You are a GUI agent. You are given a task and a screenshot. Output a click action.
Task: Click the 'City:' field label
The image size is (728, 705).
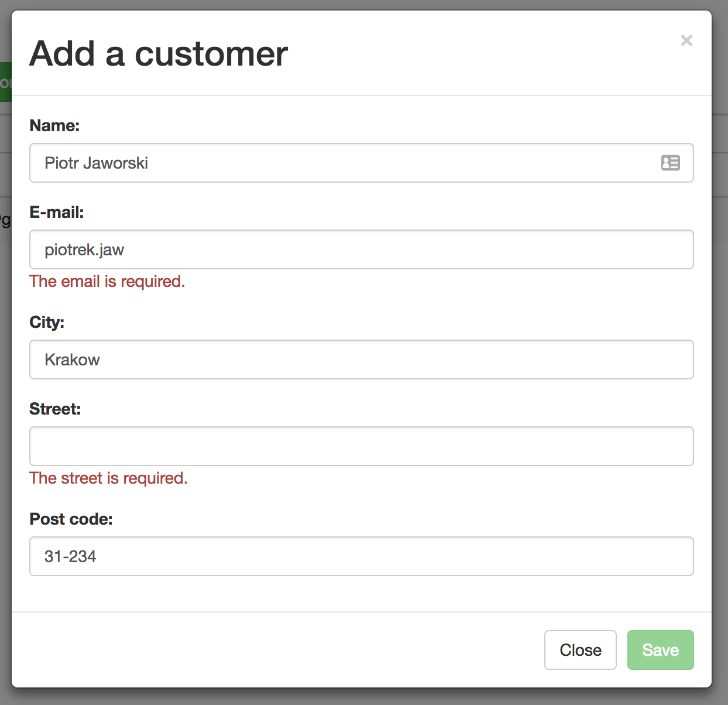coord(47,322)
